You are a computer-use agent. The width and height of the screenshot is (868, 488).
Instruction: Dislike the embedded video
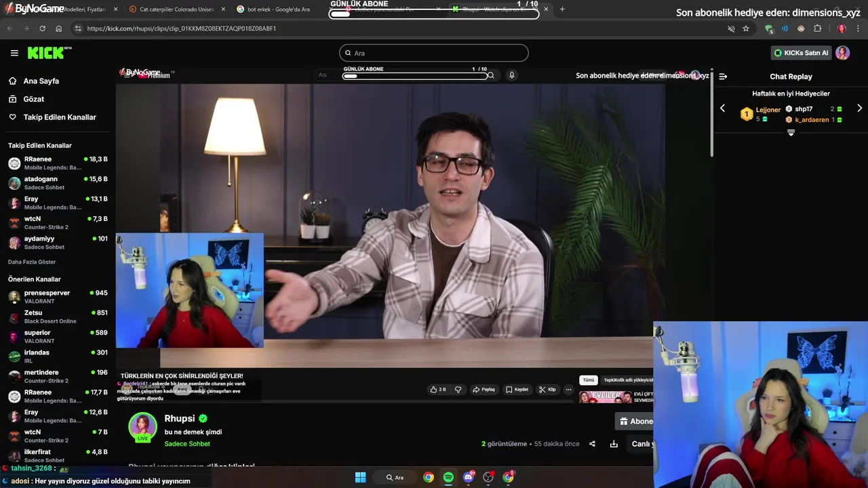coord(458,390)
